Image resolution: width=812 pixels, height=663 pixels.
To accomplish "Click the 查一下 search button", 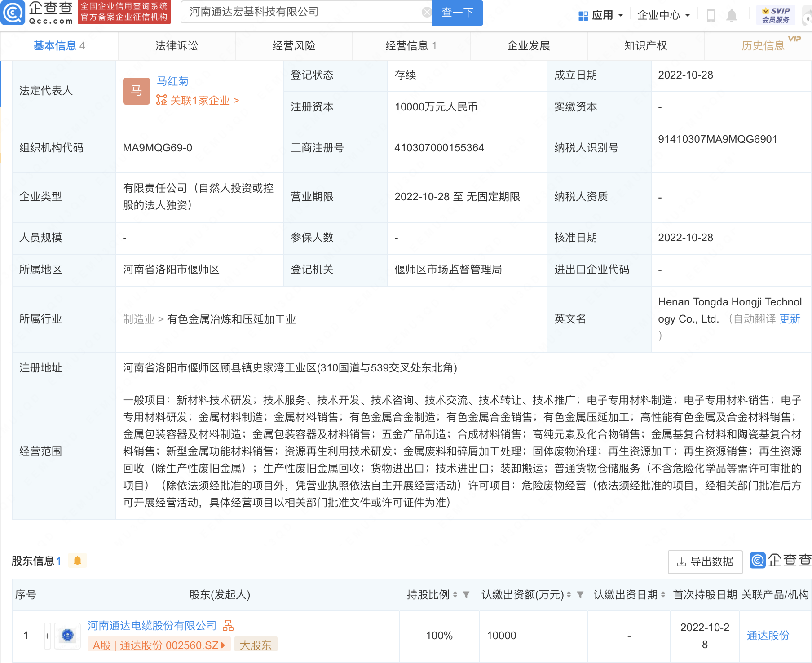I will (x=457, y=13).
